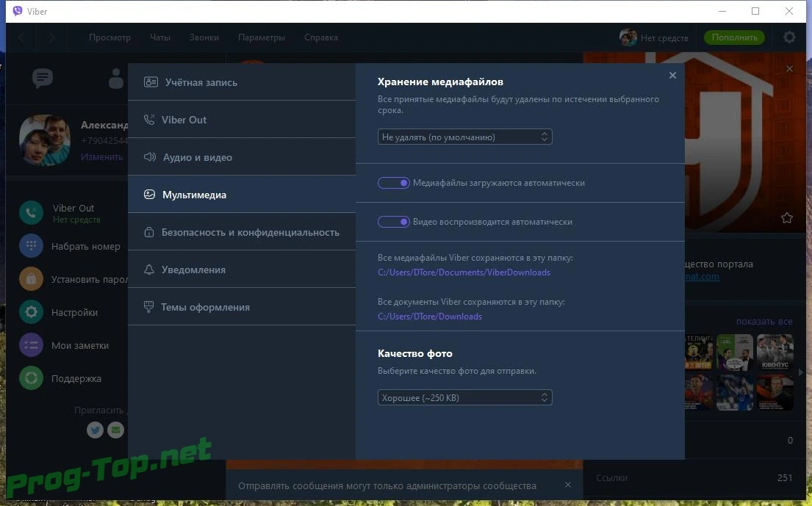This screenshot has width=812, height=506.
Task: Click the arrow next to media thumbnails
Action: pyautogui.click(x=800, y=372)
